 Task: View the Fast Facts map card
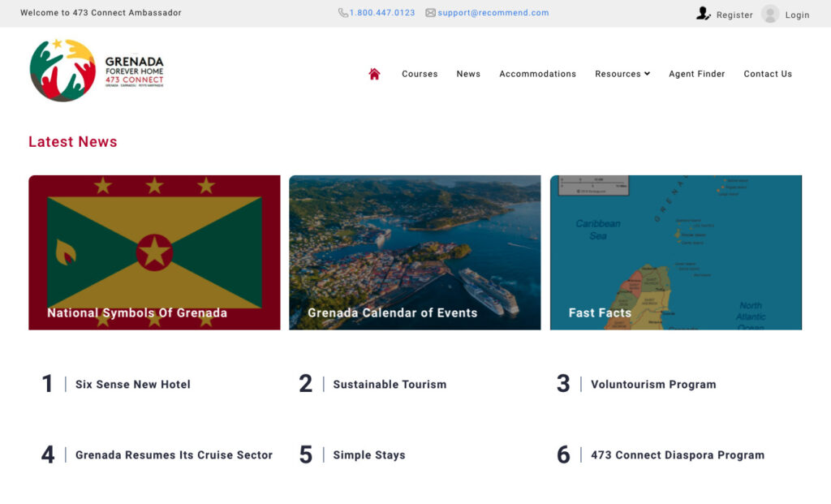coord(675,252)
